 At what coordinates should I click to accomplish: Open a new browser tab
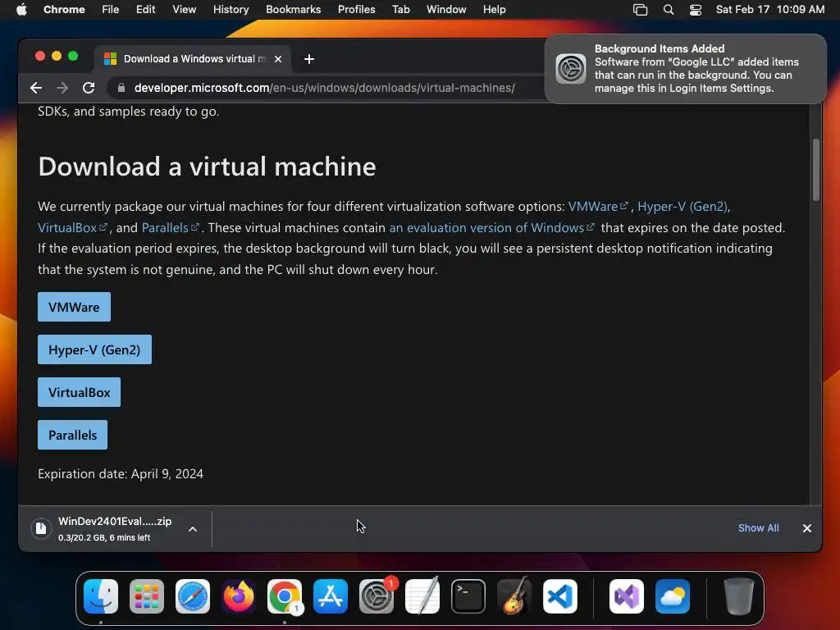pyautogui.click(x=309, y=59)
